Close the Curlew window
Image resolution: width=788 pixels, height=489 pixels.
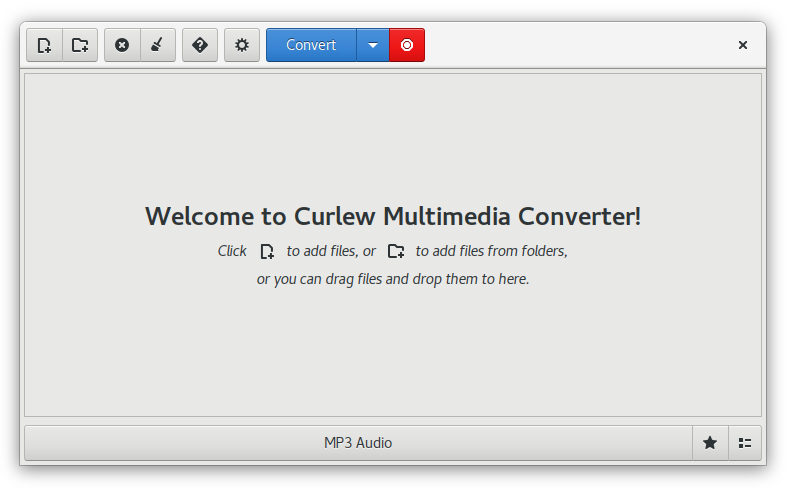743,45
